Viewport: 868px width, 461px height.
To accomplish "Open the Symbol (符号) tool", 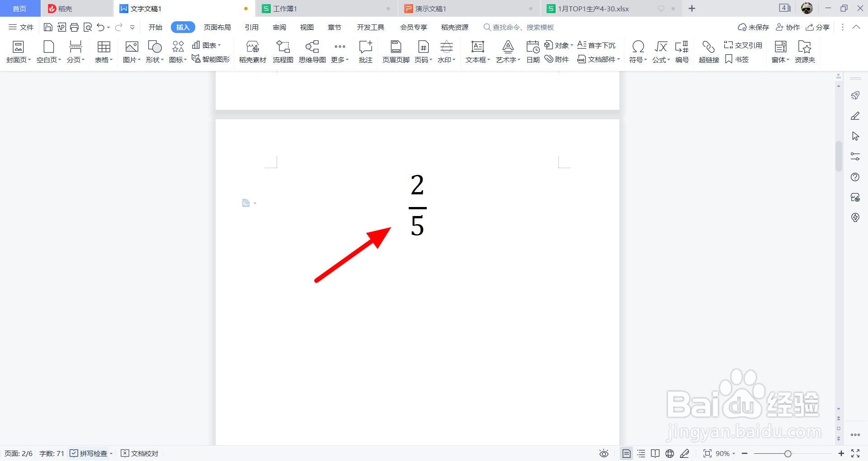I will 638,52.
